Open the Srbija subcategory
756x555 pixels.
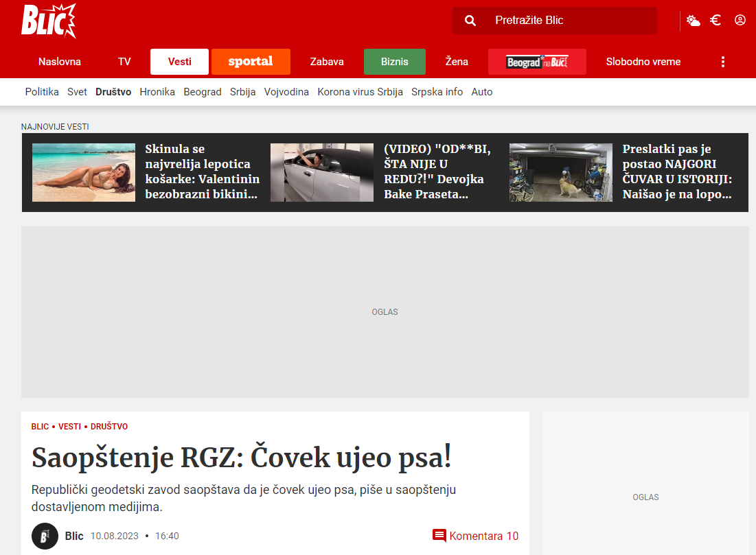[x=242, y=91]
